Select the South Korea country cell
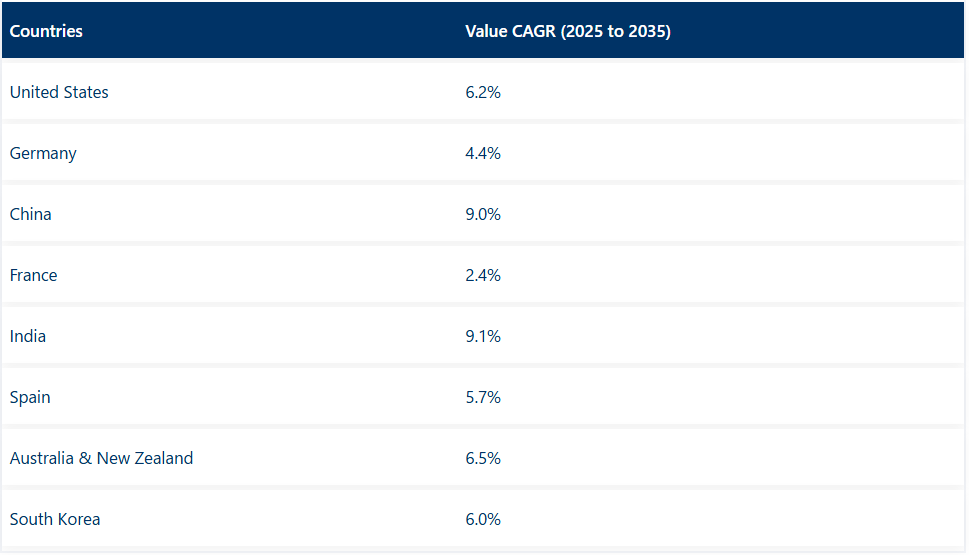Screen dimensions: 969x555 55,519
